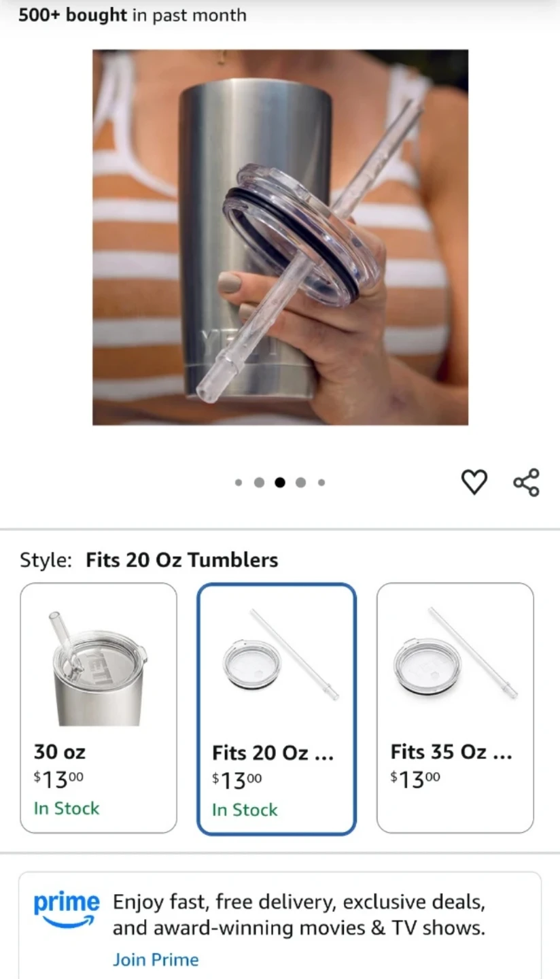
Task: Tap In Stock under Fits 20 Oz
Action: [x=245, y=810]
